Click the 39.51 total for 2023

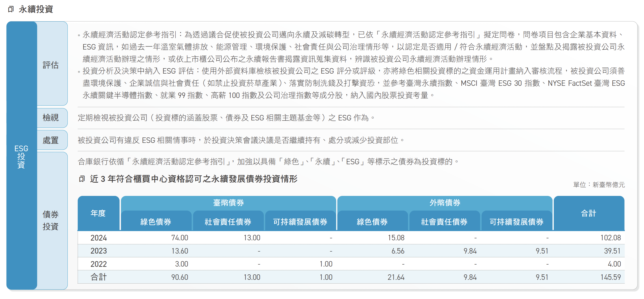612,251
